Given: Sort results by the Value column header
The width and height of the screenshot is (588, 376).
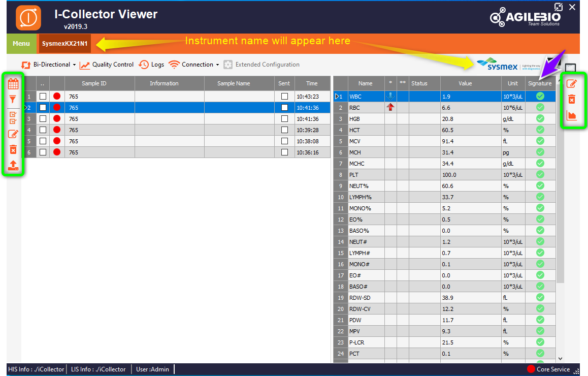Looking at the screenshot, I should (x=471, y=83).
